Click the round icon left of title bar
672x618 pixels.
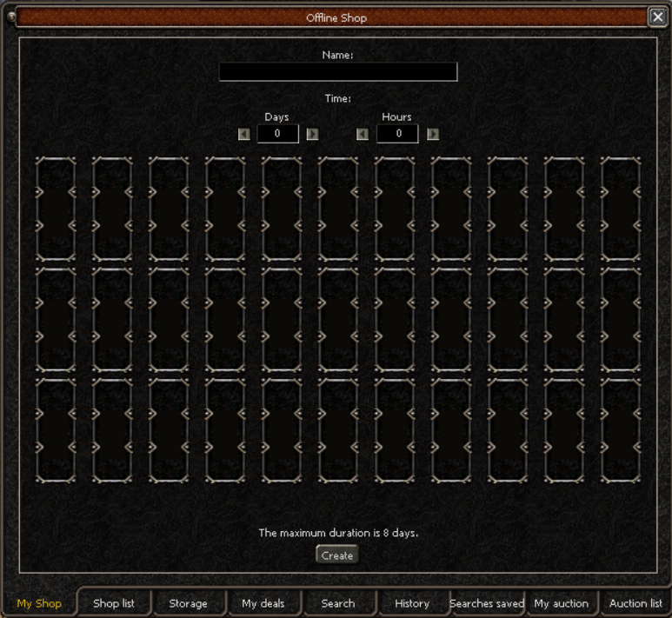coord(11,16)
